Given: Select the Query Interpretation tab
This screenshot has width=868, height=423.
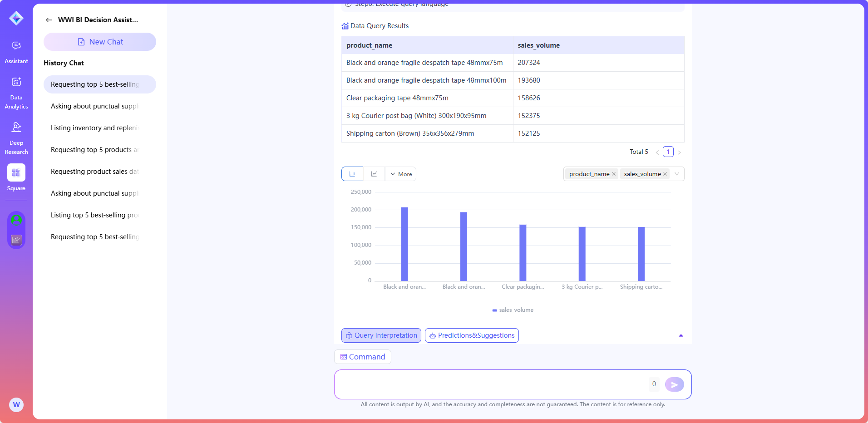Looking at the screenshot, I should [x=381, y=335].
